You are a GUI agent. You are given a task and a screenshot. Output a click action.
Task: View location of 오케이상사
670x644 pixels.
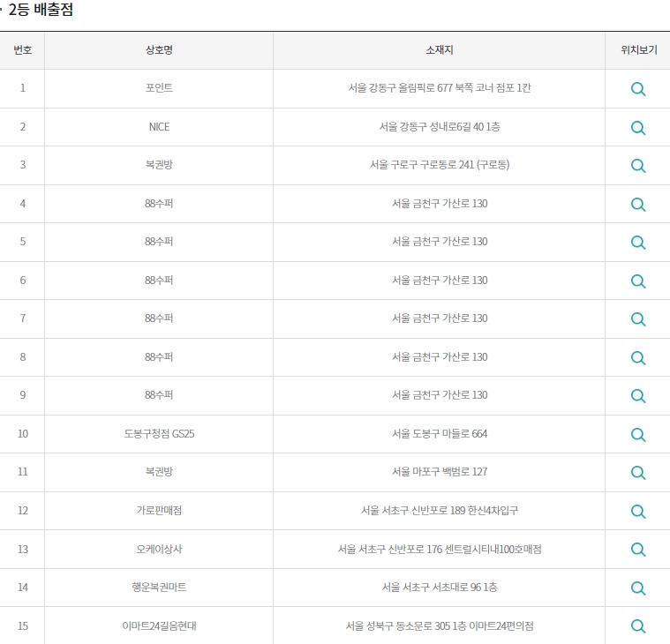(x=638, y=550)
